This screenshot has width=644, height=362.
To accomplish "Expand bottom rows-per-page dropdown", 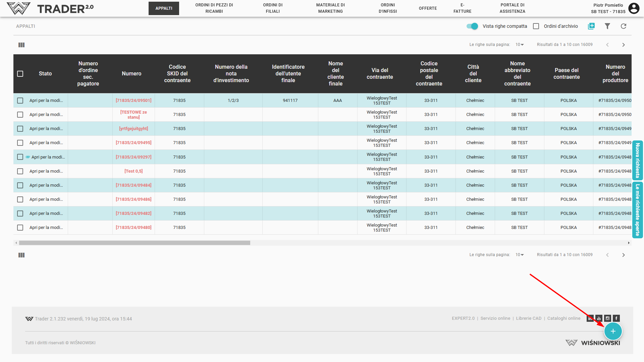I will tap(520, 255).
